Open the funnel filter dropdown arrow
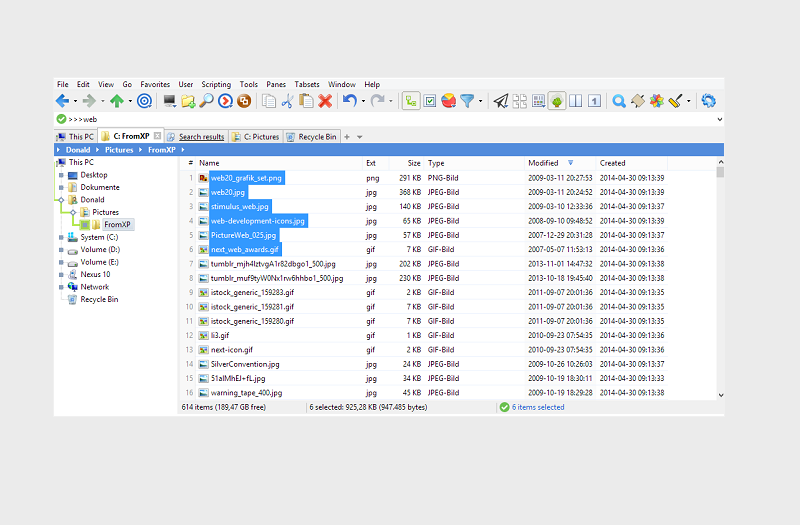 [481, 101]
